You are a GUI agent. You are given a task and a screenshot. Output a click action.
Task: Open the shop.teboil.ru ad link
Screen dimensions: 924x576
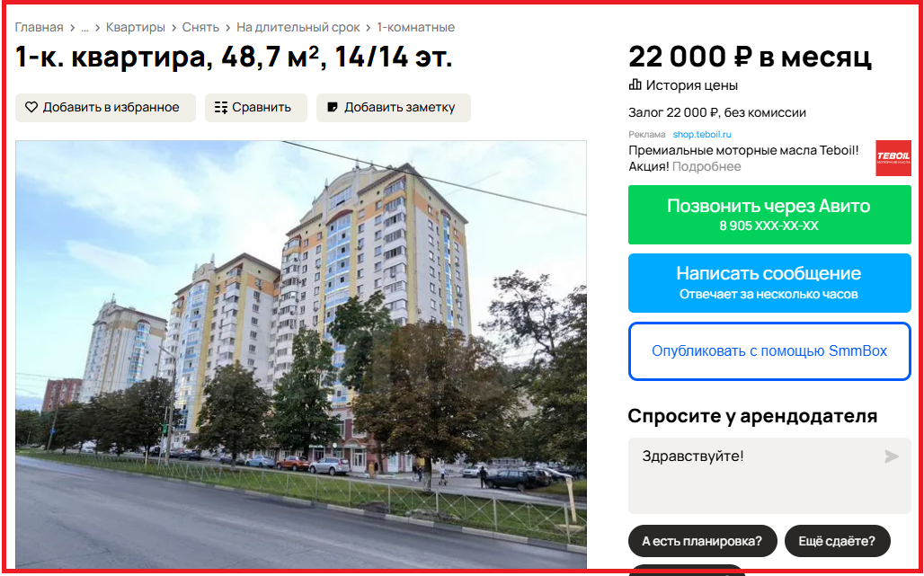702,134
